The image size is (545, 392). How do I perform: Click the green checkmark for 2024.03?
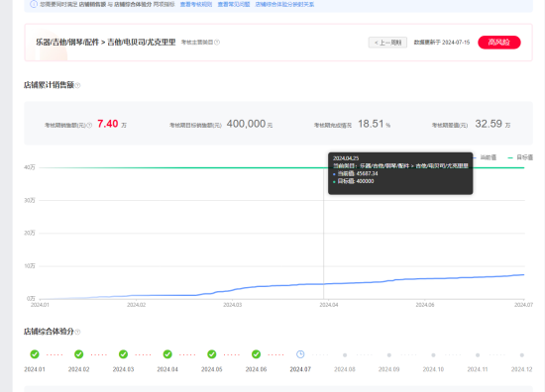click(x=123, y=354)
